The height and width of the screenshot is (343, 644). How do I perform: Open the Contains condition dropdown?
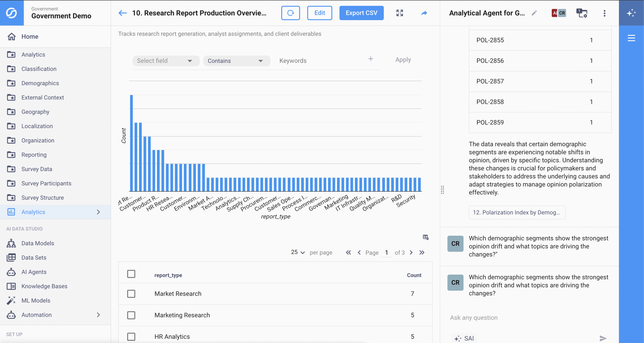point(236,61)
